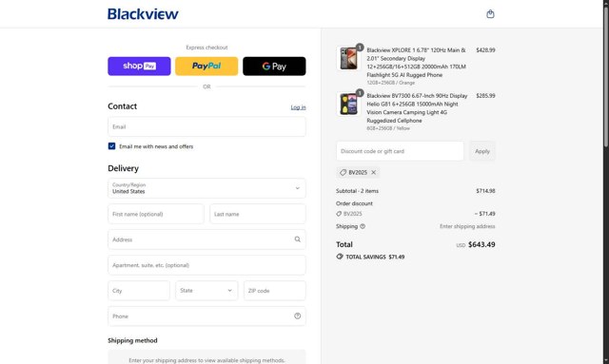
Task: Expand the State dropdown
Action: pos(206,291)
